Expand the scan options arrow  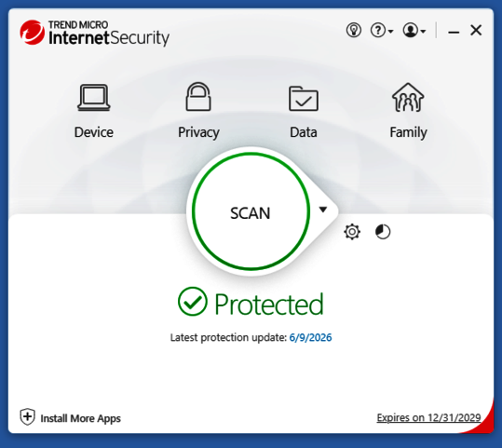[x=323, y=210]
